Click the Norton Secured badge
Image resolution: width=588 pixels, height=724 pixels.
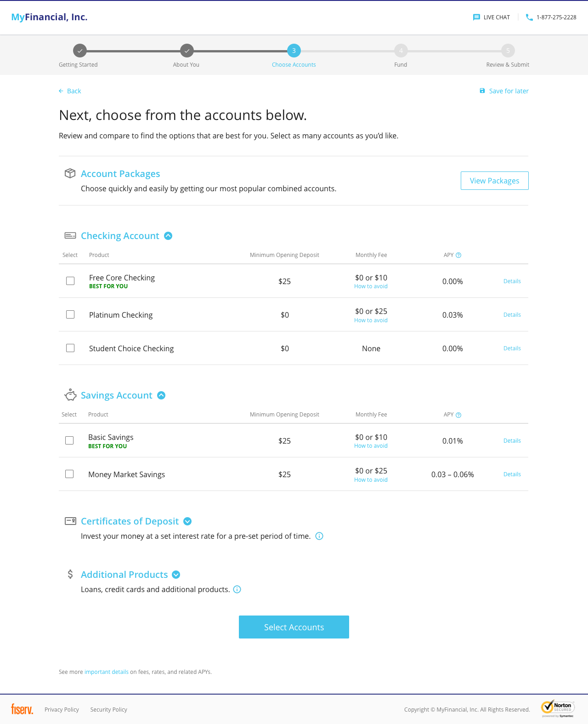tap(558, 709)
